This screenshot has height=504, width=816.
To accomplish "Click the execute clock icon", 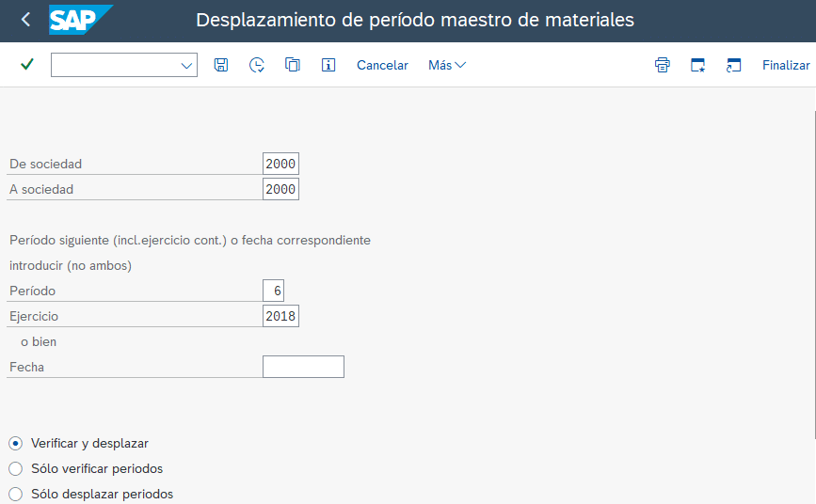I will [x=257, y=65].
